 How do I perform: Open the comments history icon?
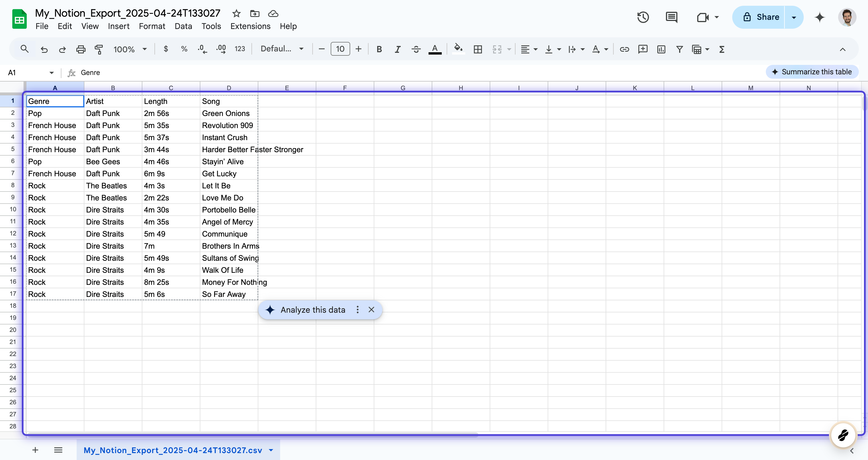(672, 17)
